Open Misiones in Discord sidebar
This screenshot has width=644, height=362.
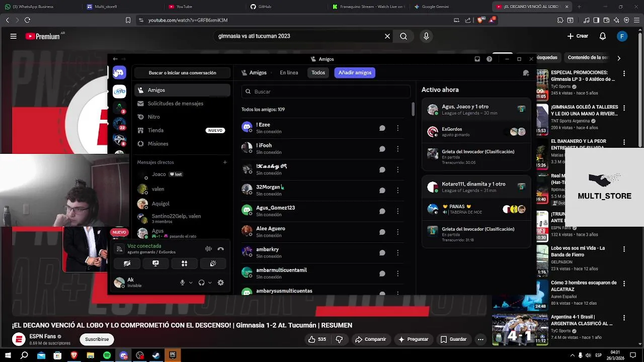182,144
